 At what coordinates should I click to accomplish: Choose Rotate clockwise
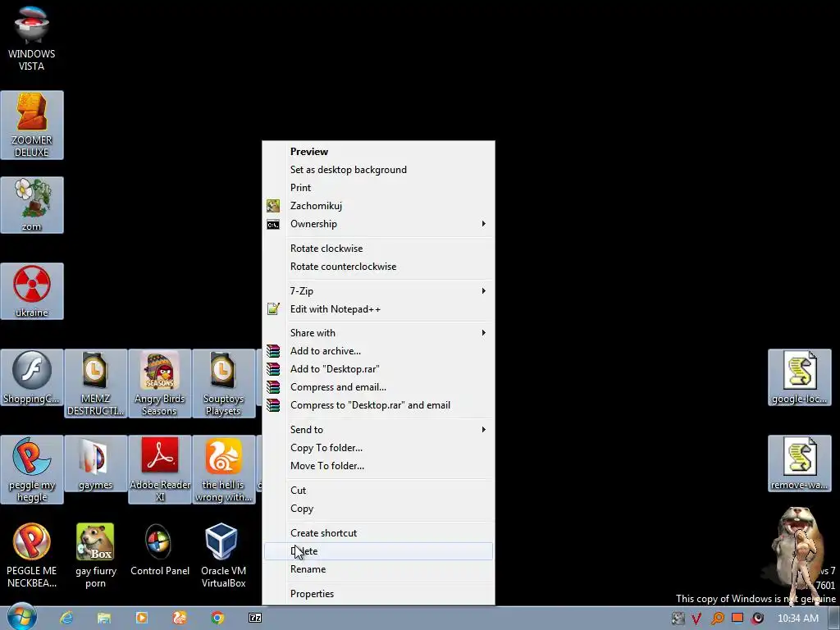coord(378,248)
